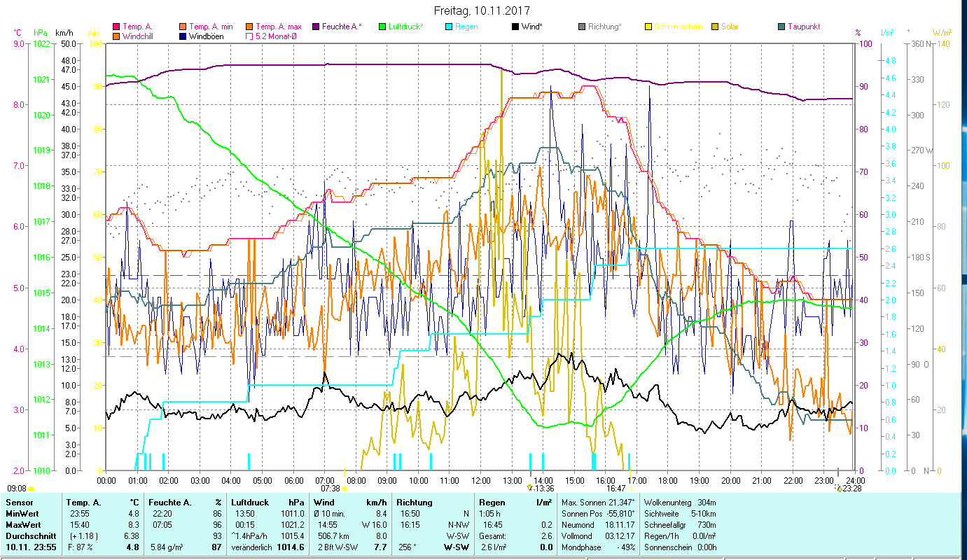Click the '5.84 g/m²' absolute humidity value

coord(167,547)
